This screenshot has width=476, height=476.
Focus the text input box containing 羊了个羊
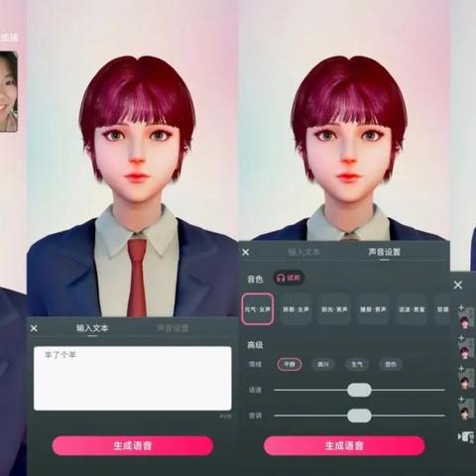133,379
